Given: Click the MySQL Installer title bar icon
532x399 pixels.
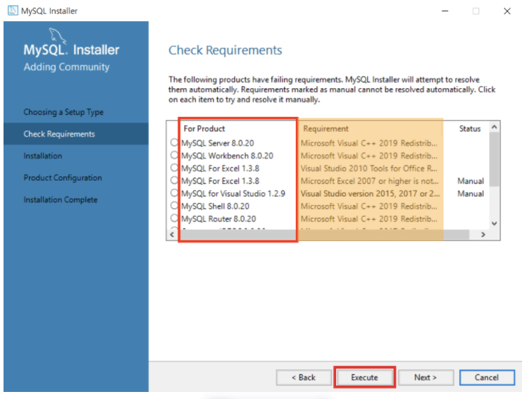Looking at the screenshot, I should click(x=13, y=11).
